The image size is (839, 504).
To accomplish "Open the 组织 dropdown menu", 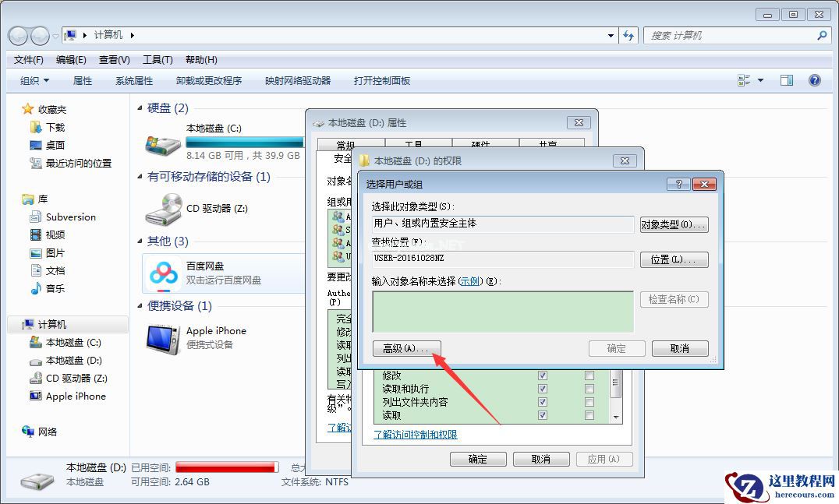I will pos(33,80).
